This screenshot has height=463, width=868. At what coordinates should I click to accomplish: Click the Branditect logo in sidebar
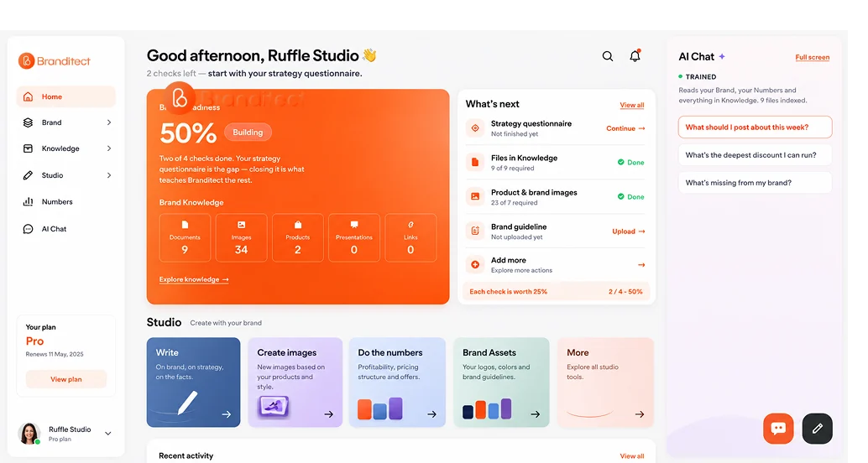(x=54, y=61)
